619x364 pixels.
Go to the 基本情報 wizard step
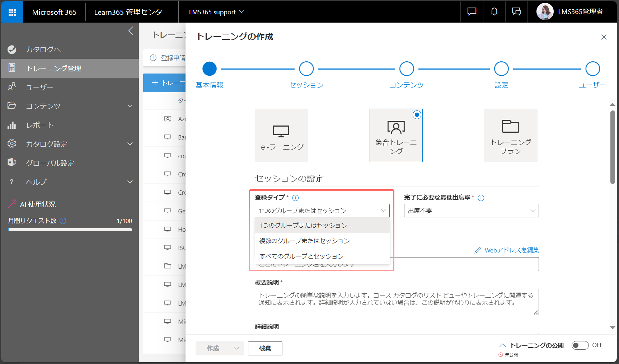209,69
